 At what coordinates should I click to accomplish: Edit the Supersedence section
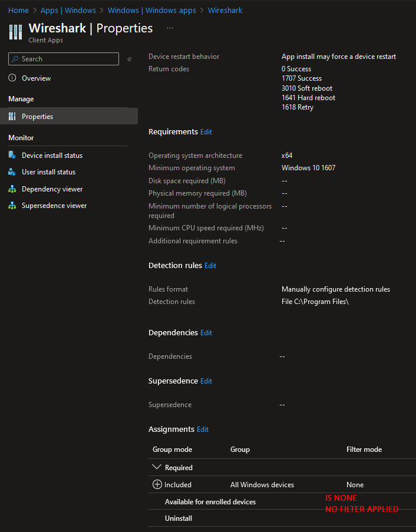point(206,381)
